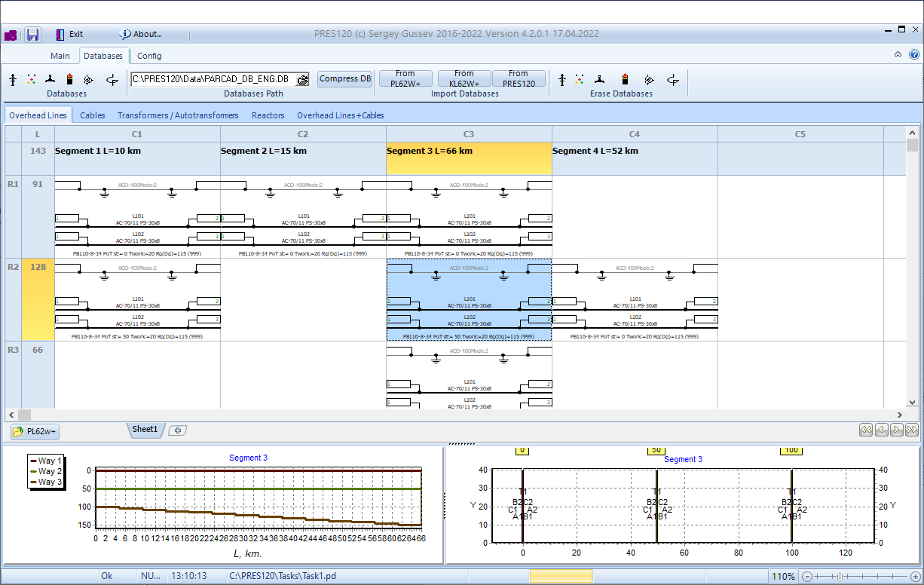Click the red cylinder icon in Erase Databases
The height and width of the screenshot is (585, 924).
(625, 79)
